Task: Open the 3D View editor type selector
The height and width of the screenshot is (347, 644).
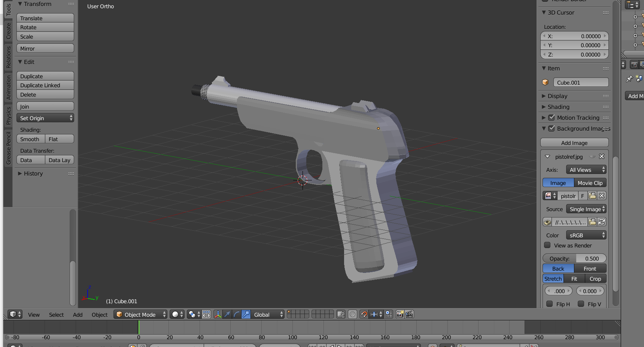Action: 15,314
